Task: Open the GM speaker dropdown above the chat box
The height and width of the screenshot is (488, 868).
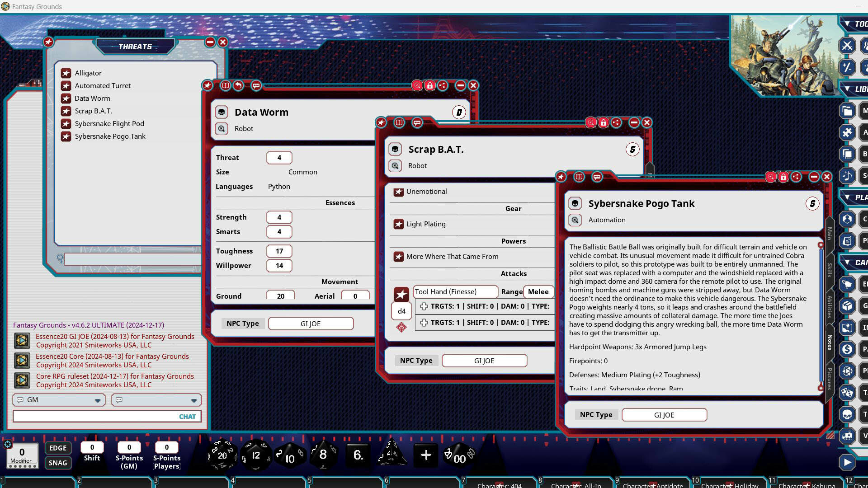Action: 59,400
